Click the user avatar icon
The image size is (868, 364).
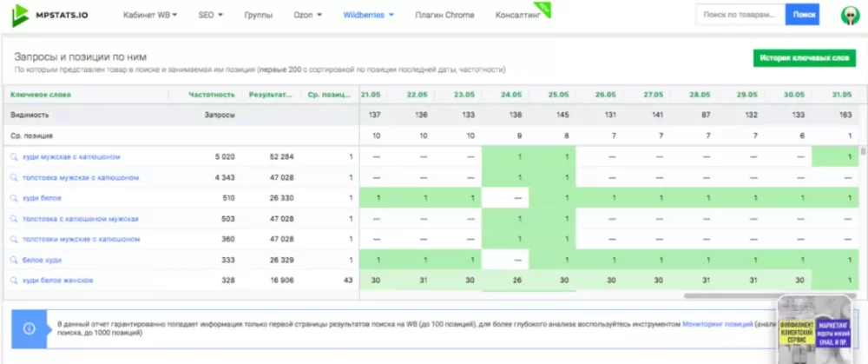850,16
